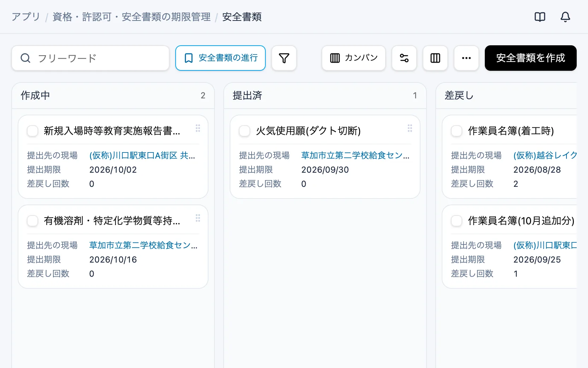This screenshot has height=368, width=588.
Task: Open 草加市立第二学校給食セン link in 有機溶剤 card
Action: point(143,245)
